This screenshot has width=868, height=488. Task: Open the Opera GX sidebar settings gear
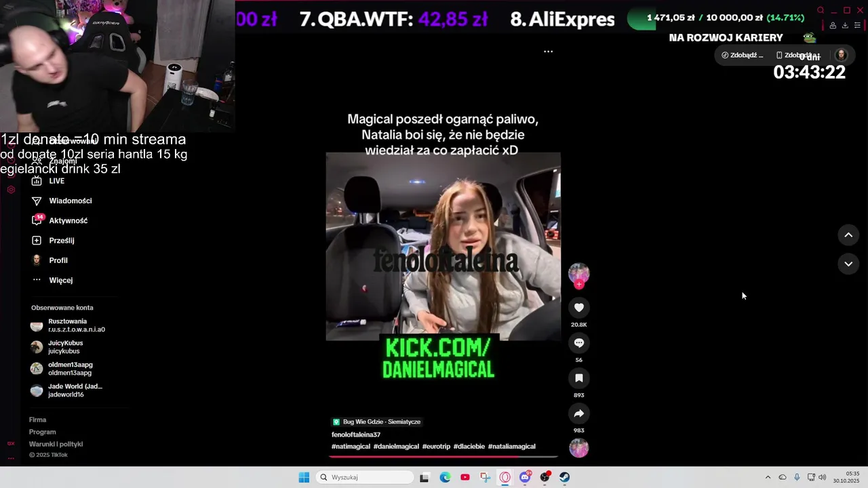pyautogui.click(x=10, y=190)
